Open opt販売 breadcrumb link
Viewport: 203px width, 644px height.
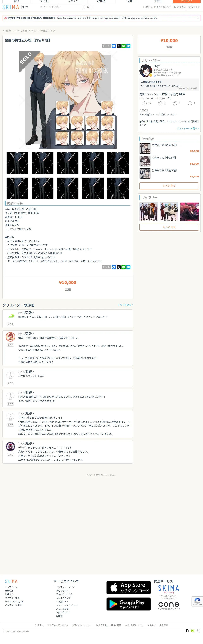click(x=6, y=31)
